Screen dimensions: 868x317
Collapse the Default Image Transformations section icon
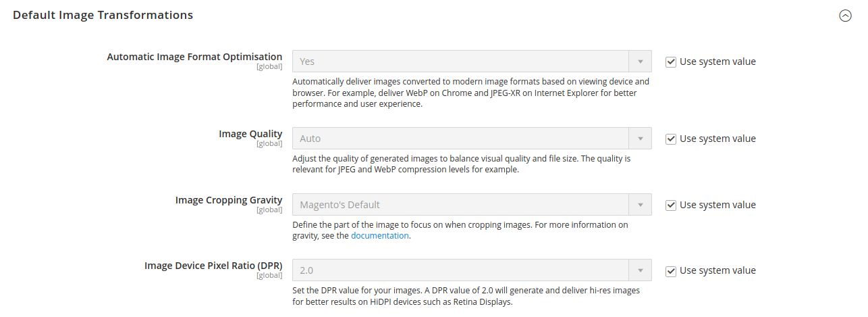point(845,16)
